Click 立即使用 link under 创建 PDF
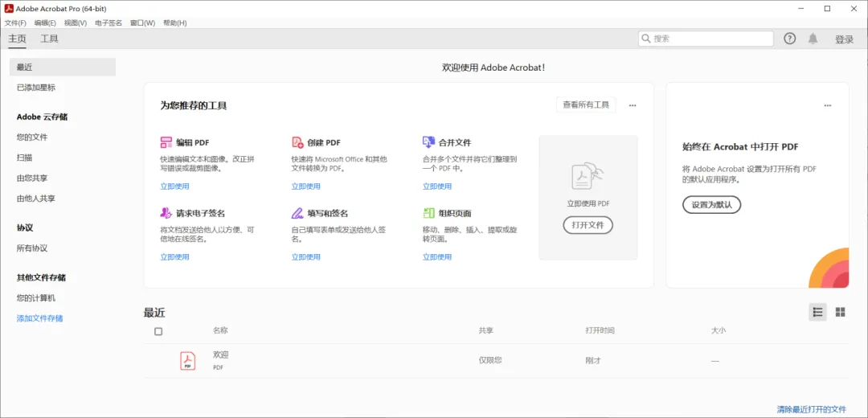Image resolution: width=868 pixels, height=418 pixels. 306,186
